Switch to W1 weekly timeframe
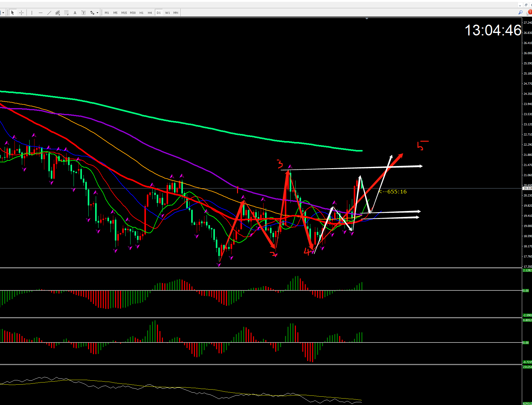Image resolution: width=532 pixels, height=405 pixels. click(x=167, y=13)
